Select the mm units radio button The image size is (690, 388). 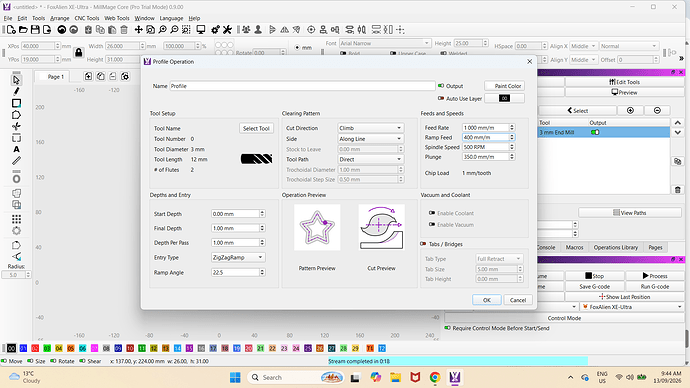[297, 48]
